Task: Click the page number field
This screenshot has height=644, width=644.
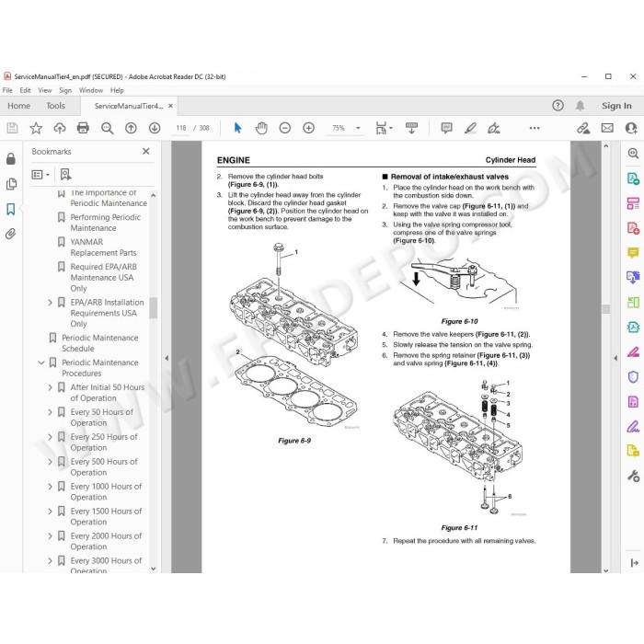Action: [181, 128]
